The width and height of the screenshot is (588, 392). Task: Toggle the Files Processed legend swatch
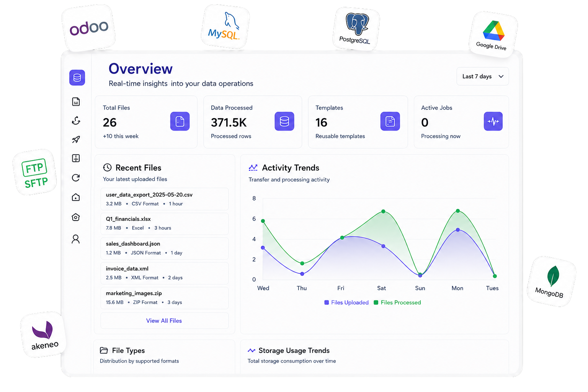pyautogui.click(x=376, y=302)
